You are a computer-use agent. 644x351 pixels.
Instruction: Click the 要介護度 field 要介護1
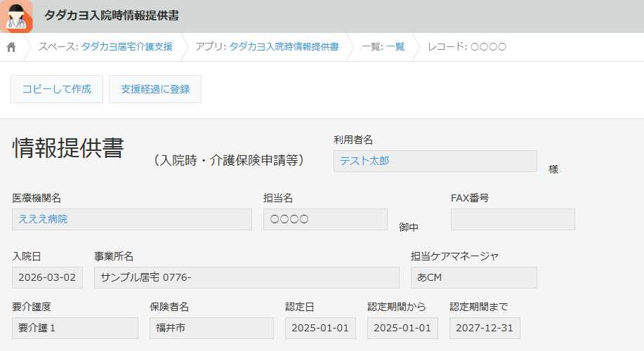tap(74, 328)
